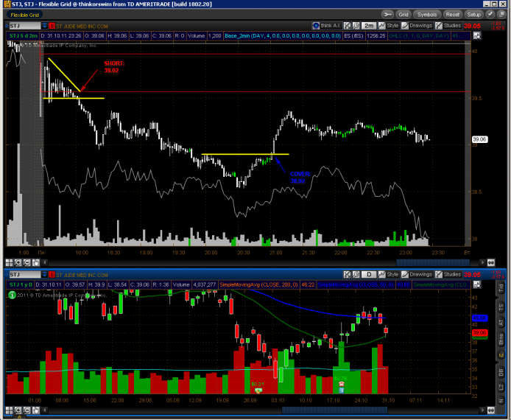The image size is (511, 420).
Task: Toggle the TS side panel tab
Action: click(501, 307)
